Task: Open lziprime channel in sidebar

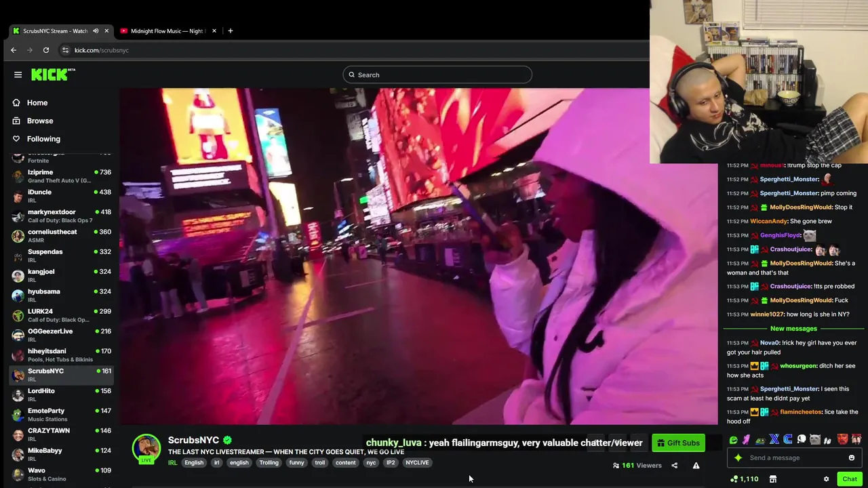Action: (x=61, y=176)
